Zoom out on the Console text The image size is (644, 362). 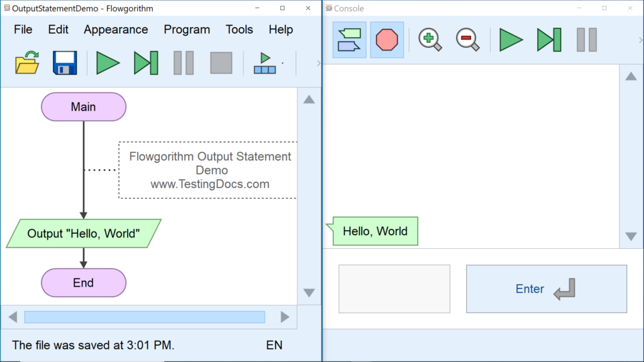click(x=468, y=40)
